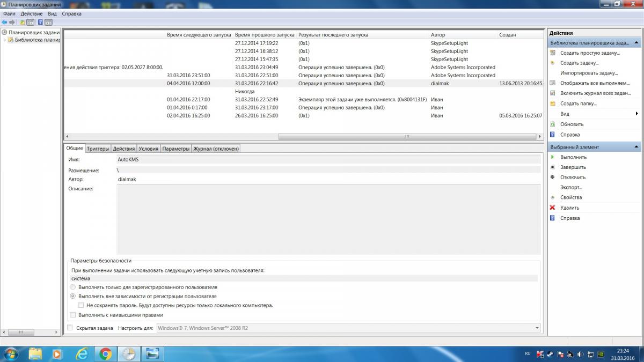Click Создать папку action
This screenshot has height=362, width=644.
coord(578,104)
